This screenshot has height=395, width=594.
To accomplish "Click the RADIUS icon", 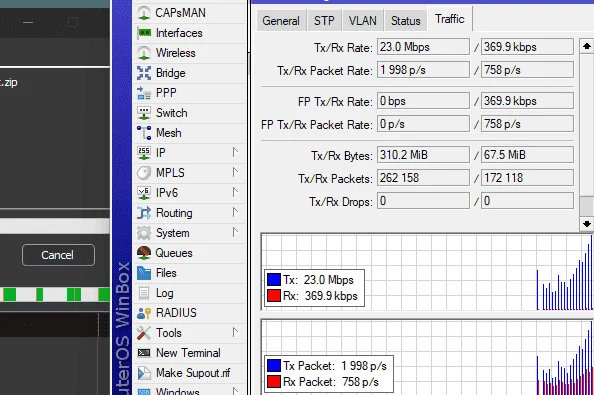I will (144, 313).
